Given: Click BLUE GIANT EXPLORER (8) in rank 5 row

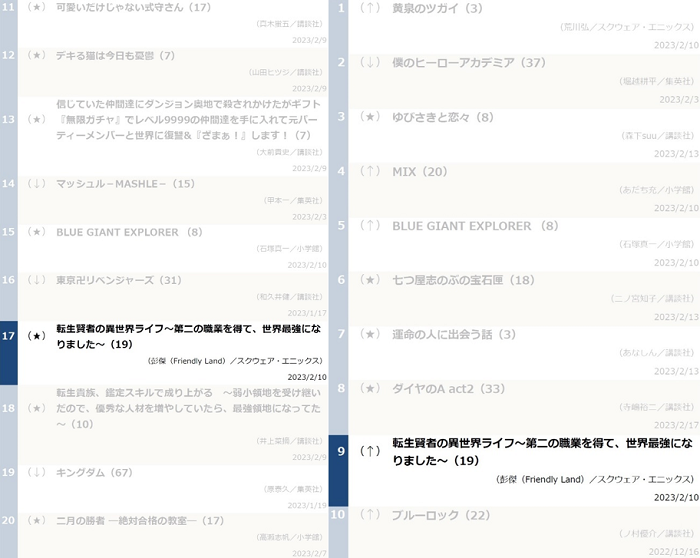Looking at the screenshot, I should click(475, 226).
